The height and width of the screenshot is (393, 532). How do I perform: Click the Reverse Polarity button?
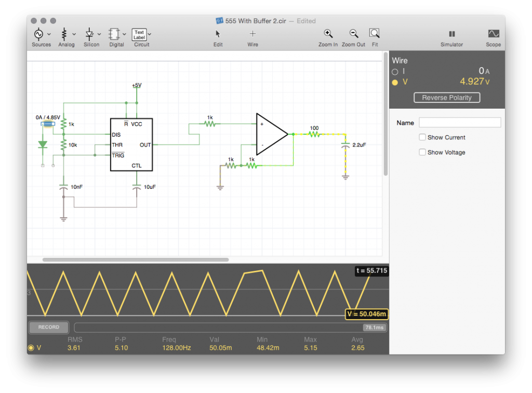[x=447, y=98]
